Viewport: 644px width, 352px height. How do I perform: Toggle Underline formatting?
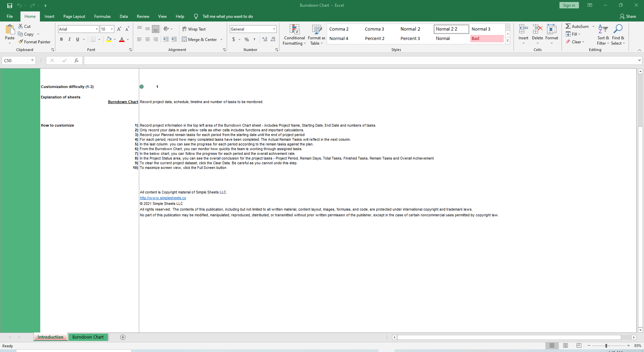coord(77,39)
